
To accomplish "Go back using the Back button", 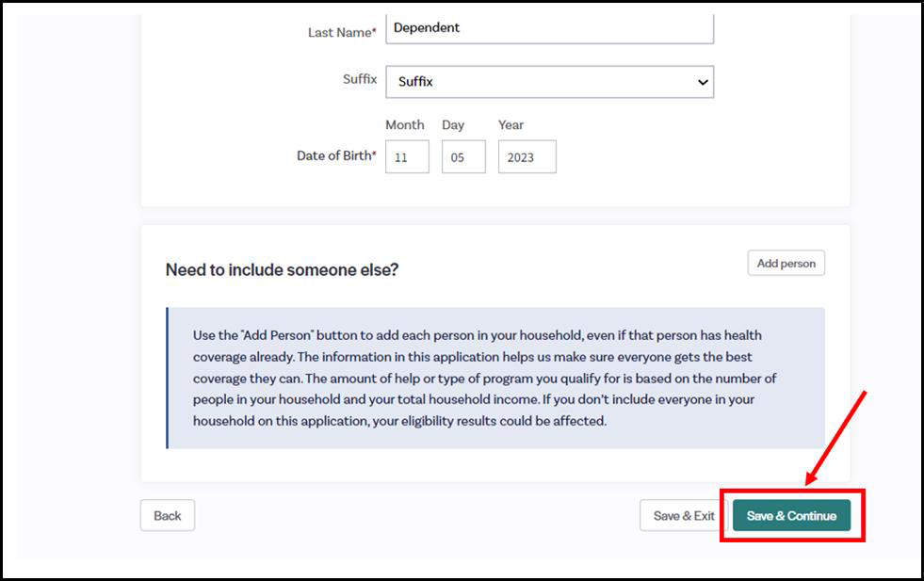I will click(168, 515).
